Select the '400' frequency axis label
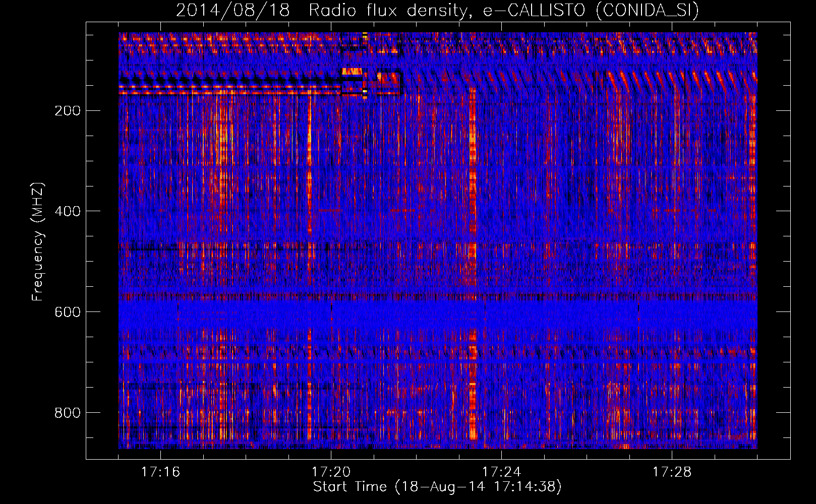Image resolution: width=816 pixels, height=504 pixels. coord(68,211)
